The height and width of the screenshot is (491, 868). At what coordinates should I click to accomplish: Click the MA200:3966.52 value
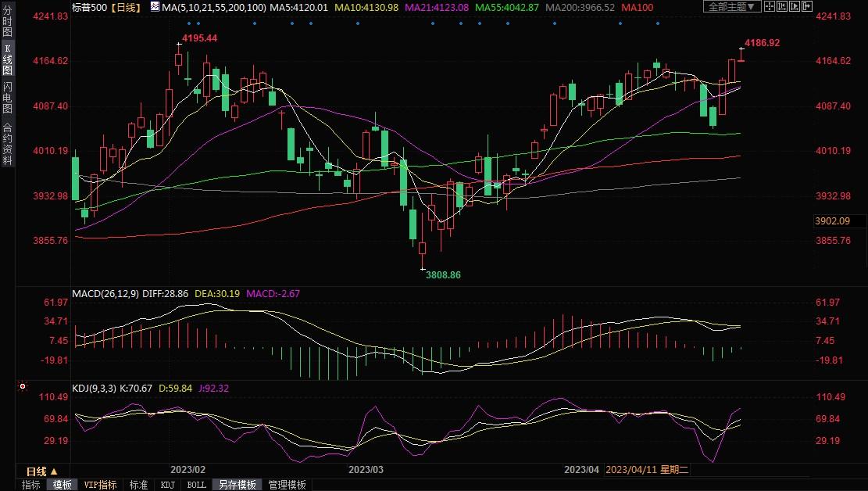pyautogui.click(x=580, y=7)
